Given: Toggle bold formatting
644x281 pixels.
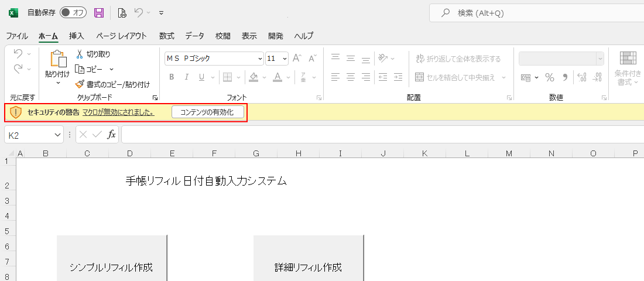Looking at the screenshot, I should click(172, 77).
